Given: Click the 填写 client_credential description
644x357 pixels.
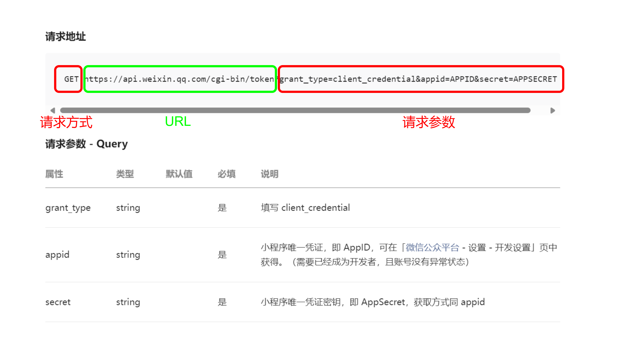Looking at the screenshot, I should click(x=305, y=208).
